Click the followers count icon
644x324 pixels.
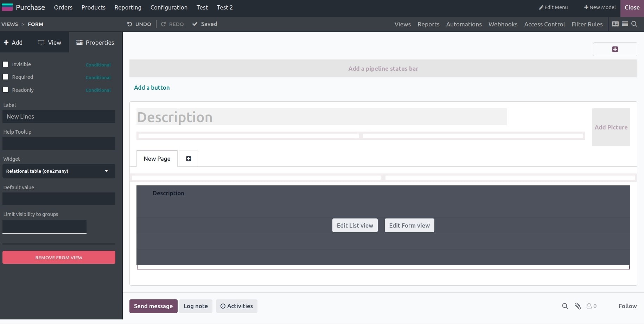592,306
